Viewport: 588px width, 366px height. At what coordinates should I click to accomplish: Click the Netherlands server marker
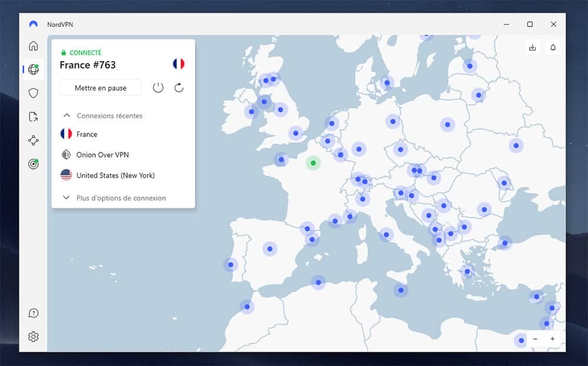tap(332, 124)
